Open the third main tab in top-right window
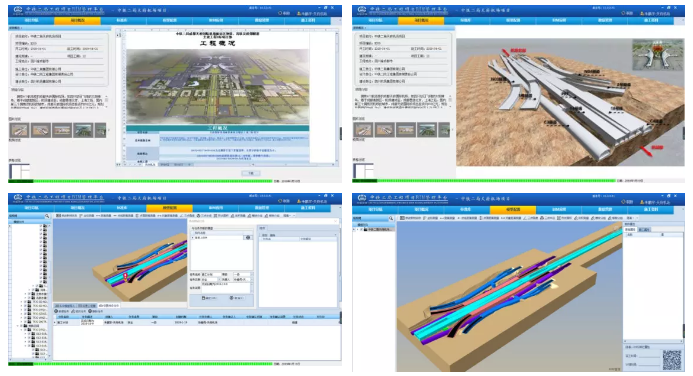This screenshot has width=693, height=376. tap(467, 20)
